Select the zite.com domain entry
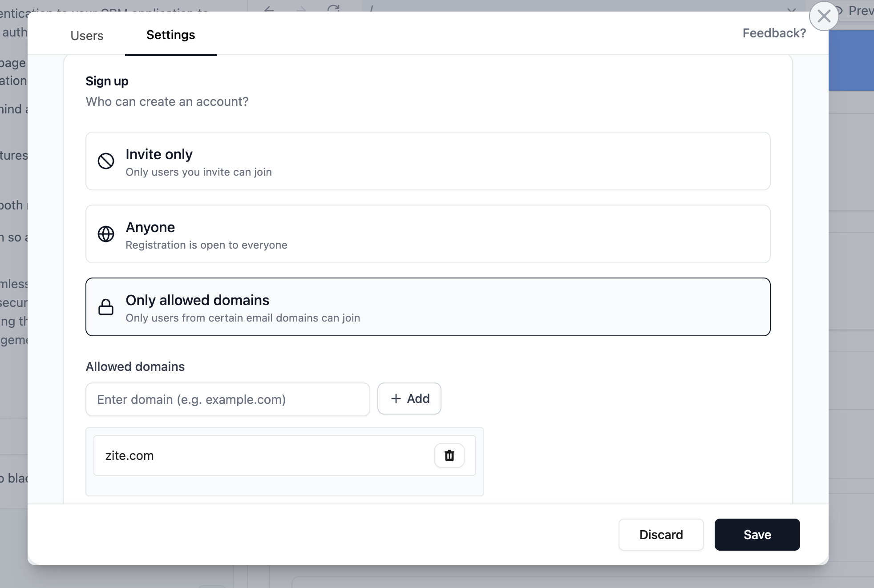 tap(267, 455)
